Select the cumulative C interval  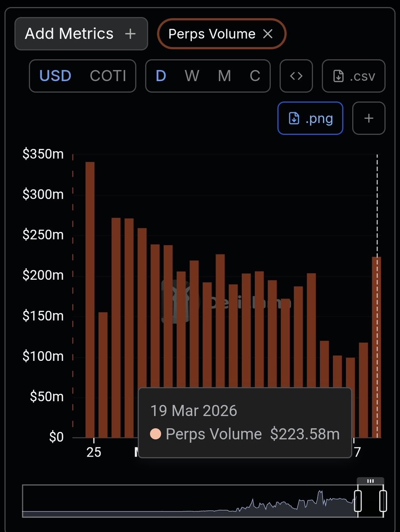coord(255,76)
